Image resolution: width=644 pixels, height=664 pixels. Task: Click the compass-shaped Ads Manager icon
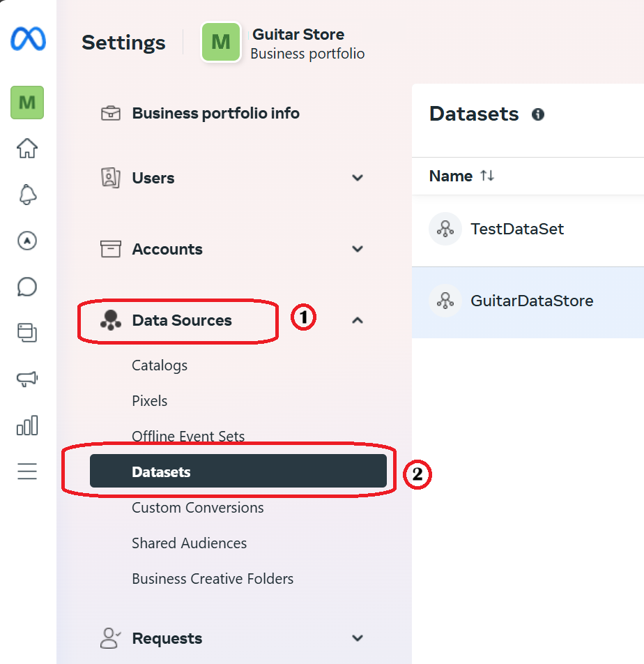27,241
